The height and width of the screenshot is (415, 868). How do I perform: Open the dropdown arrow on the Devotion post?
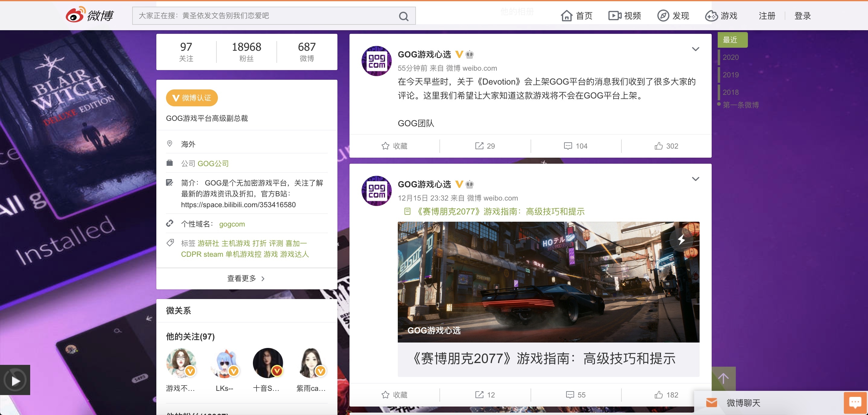click(x=695, y=49)
